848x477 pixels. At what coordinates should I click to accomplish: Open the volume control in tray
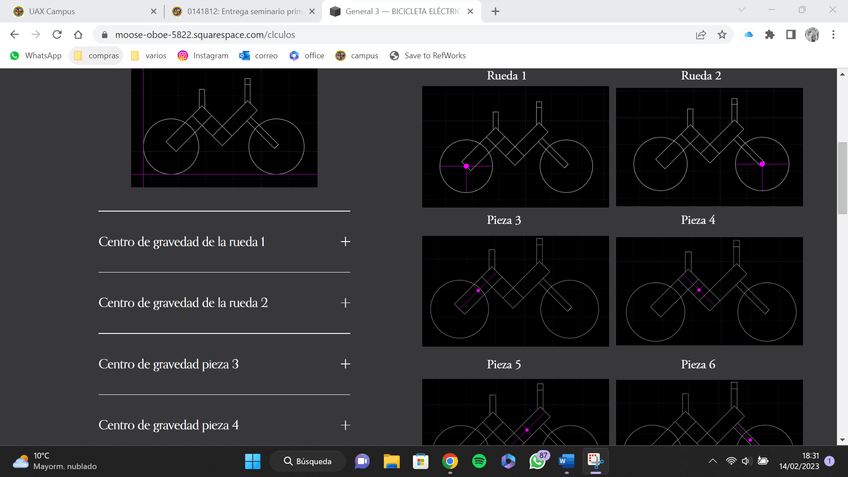click(746, 461)
